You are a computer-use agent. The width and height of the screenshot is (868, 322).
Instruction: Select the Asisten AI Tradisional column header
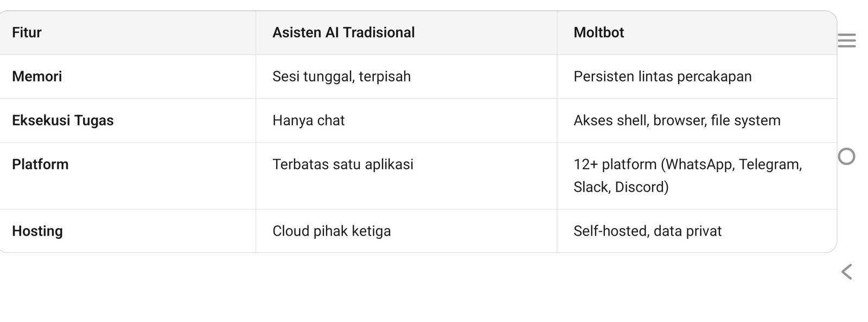click(x=343, y=33)
